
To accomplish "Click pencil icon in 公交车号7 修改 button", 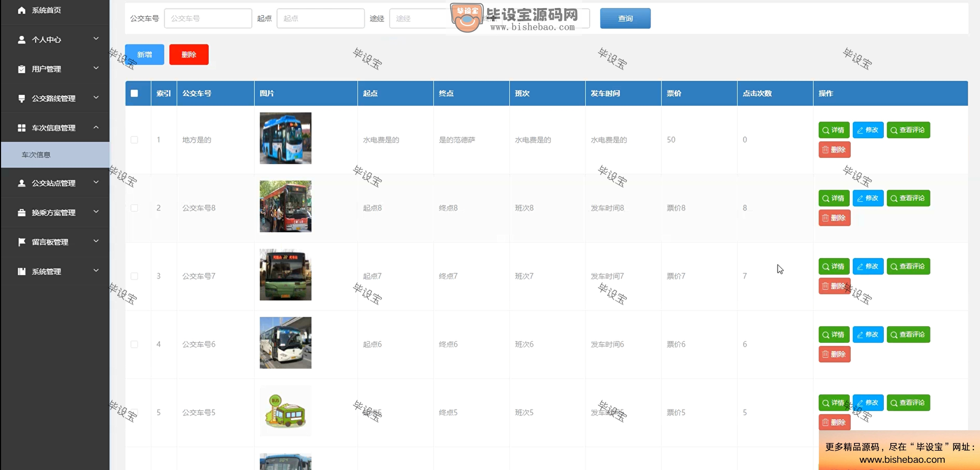I will (860, 266).
